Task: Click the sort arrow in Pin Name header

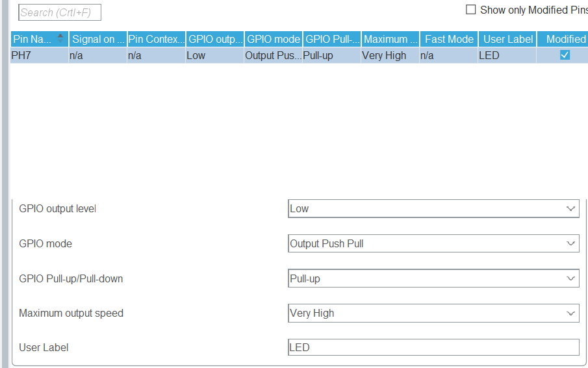Action: [60, 38]
